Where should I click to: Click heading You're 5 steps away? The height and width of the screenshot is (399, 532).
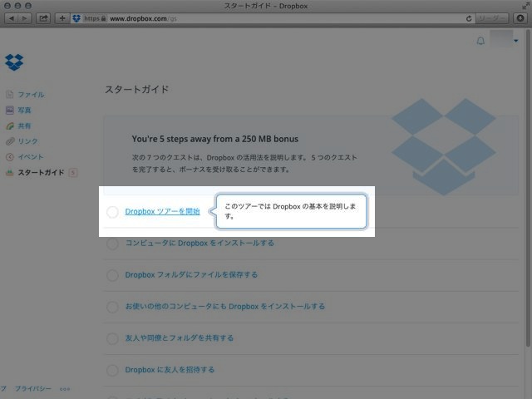pos(215,139)
